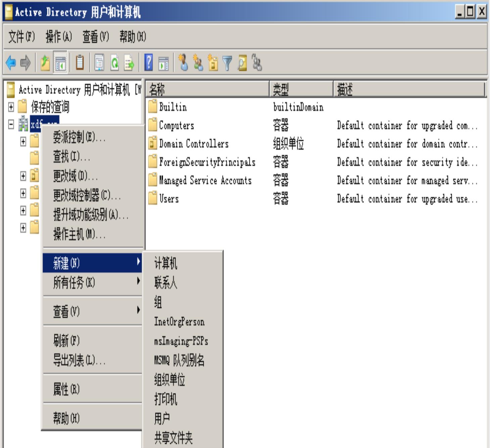Click the Properties sheet toolbar icon
The image size is (490, 448).
click(x=99, y=63)
